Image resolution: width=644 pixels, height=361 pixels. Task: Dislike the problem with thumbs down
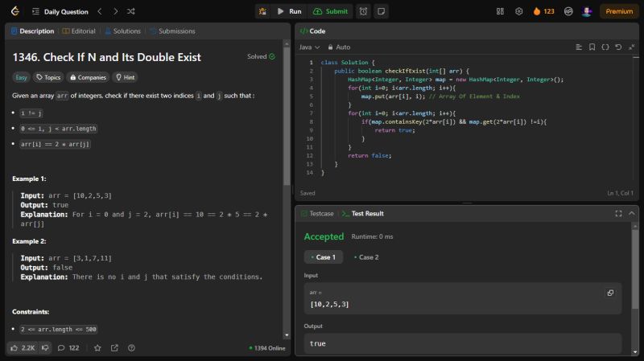(45, 348)
